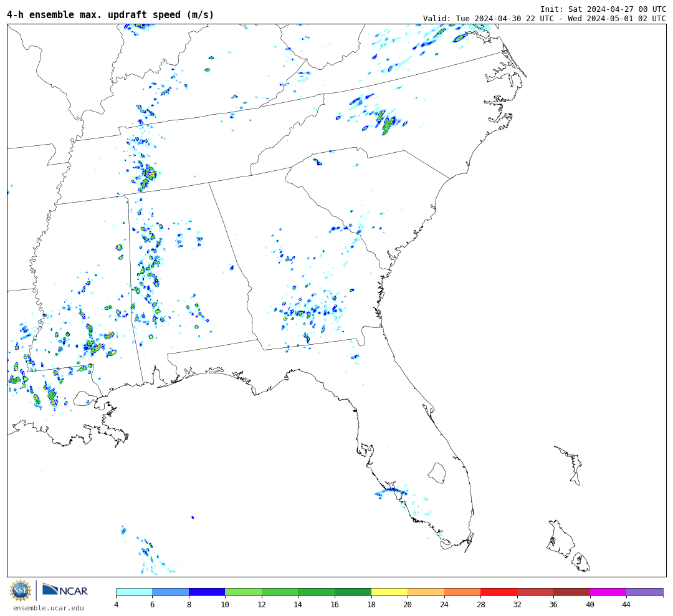Open the ensemble.ucar.edu link text
The width and height of the screenshot is (673, 616).
49,608
